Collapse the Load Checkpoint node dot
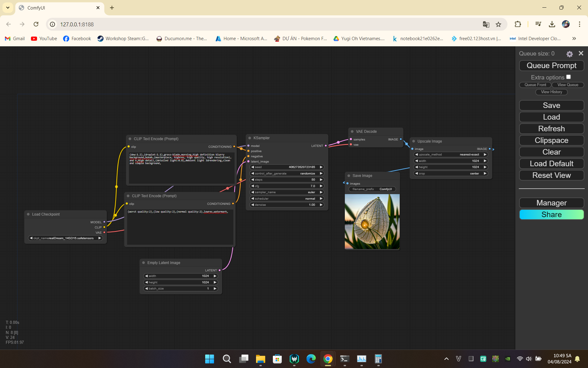 28,214
